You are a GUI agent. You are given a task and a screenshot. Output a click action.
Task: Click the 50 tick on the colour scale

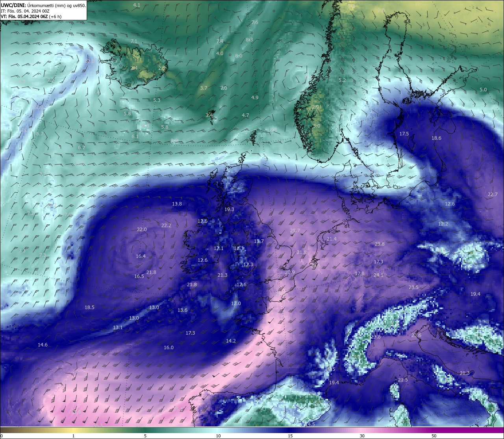pos(434,436)
